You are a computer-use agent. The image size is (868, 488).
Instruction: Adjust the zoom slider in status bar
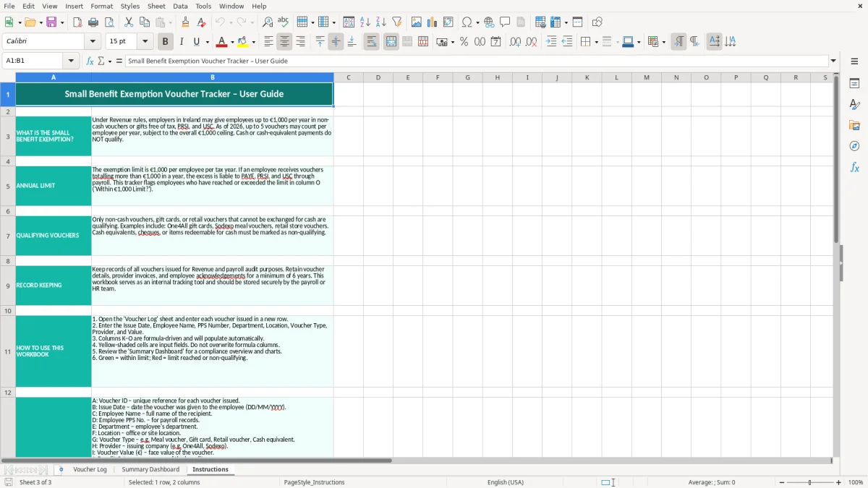[809, 482]
